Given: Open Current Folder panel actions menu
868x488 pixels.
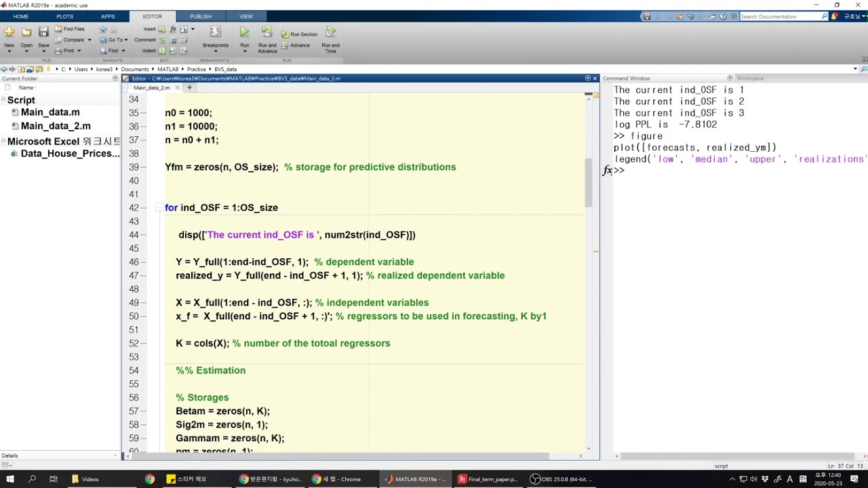Looking at the screenshot, I should (x=115, y=79).
